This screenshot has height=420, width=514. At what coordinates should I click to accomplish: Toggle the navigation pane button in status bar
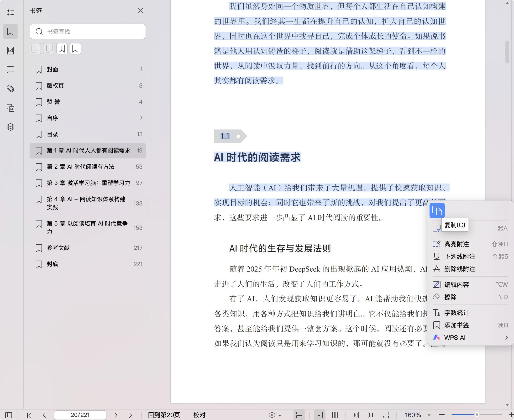(8, 415)
